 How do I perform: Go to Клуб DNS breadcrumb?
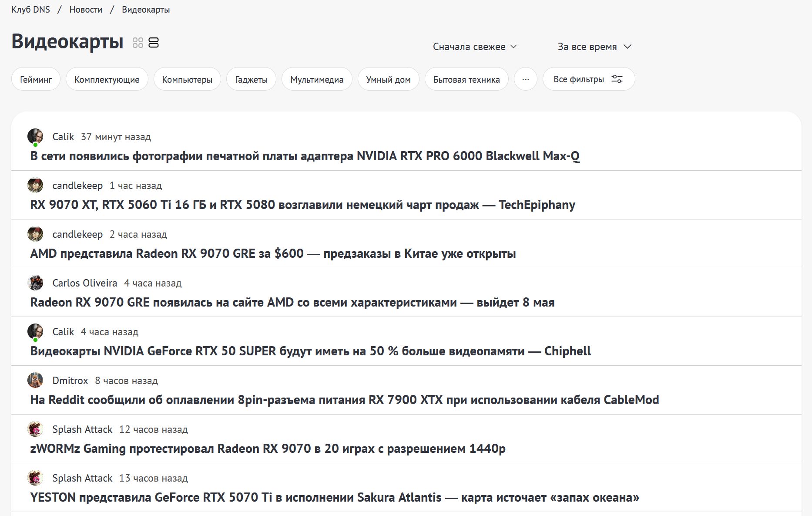pyautogui.click(x=31, y=10)
